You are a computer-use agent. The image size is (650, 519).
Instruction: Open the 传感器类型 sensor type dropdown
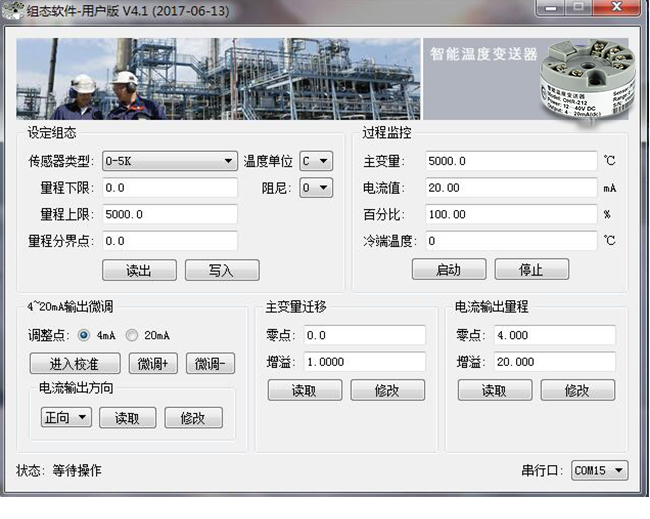pos(169,161)
